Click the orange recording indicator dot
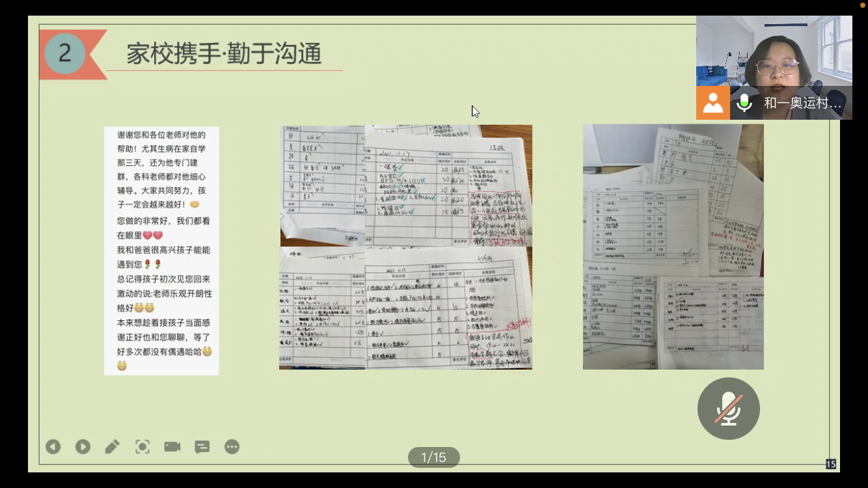 [x=863, y=5]
